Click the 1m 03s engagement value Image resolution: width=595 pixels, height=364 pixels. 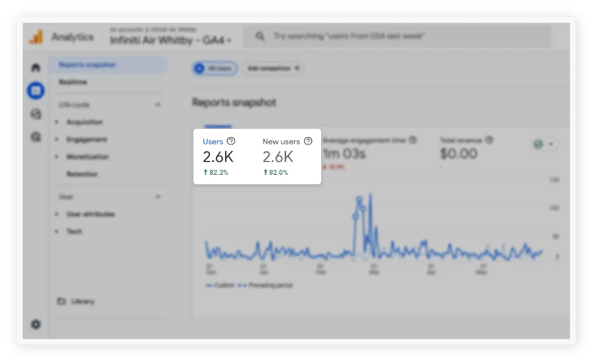tap(344, 153)
